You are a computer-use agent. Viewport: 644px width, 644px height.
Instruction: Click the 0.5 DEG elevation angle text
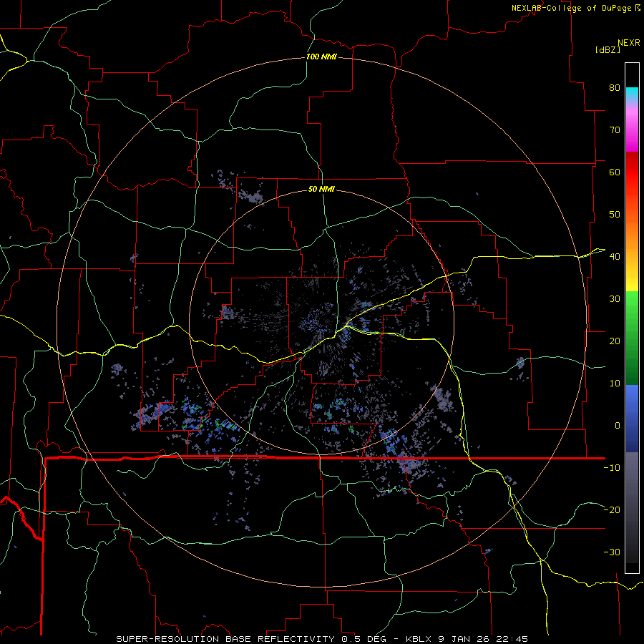click(x=364, y=639)
